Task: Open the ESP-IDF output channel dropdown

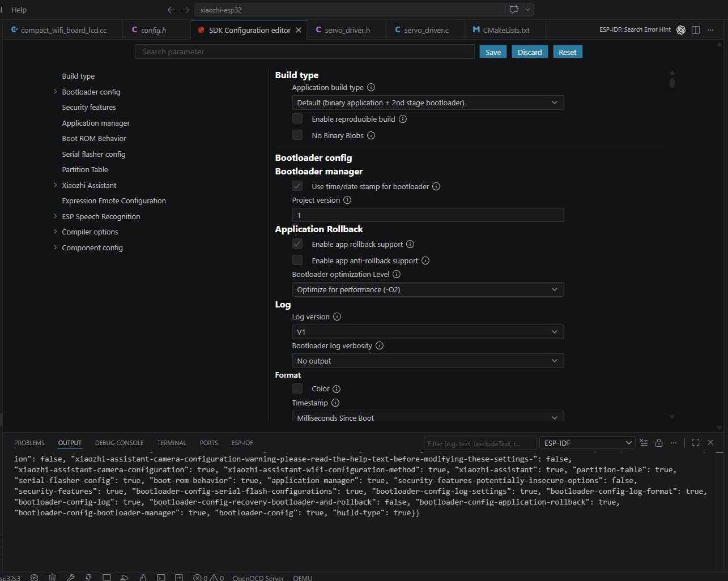Action: point(587,443)
